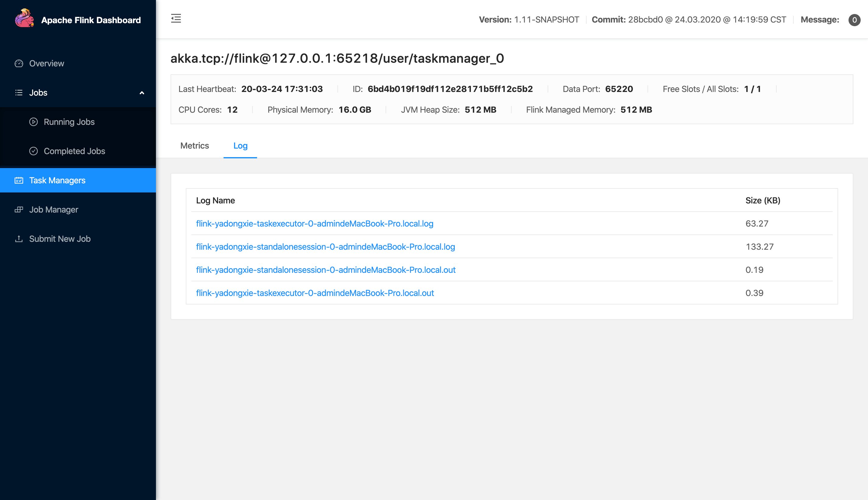Open taskexecutor-0 .local.log file link
Screen dimensions: 868x500
click(315, 224)
